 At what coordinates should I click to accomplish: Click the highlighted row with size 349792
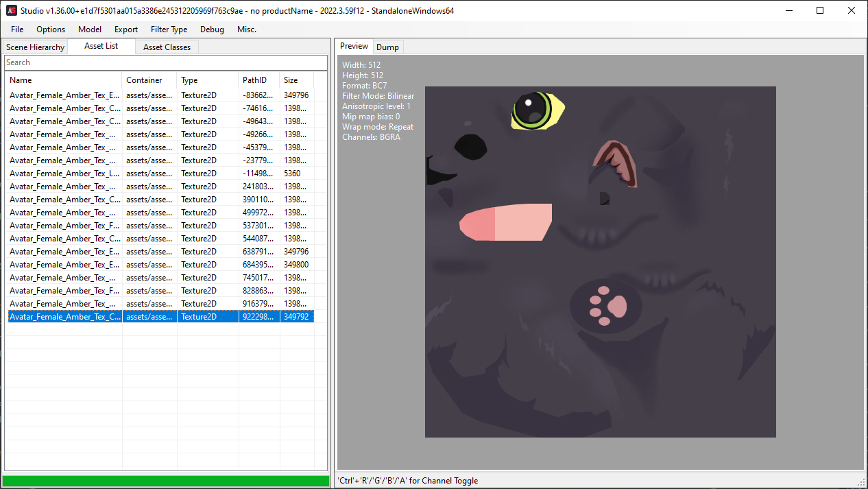160,317
